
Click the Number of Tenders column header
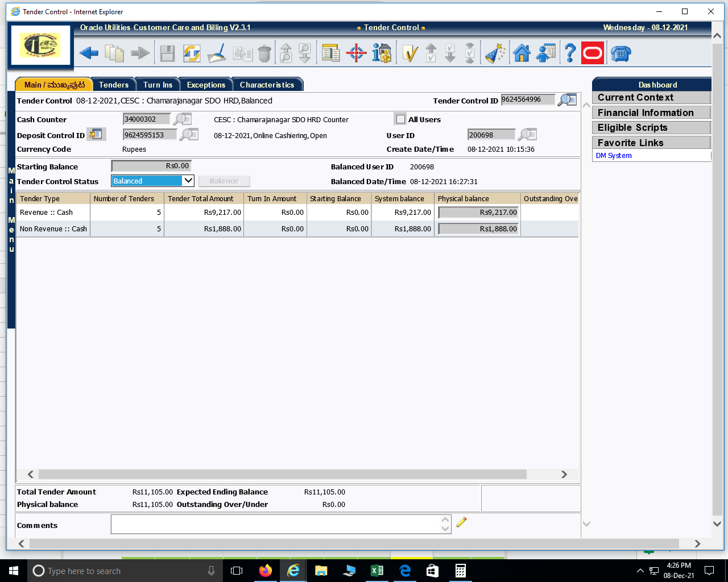tap(127, 198)
